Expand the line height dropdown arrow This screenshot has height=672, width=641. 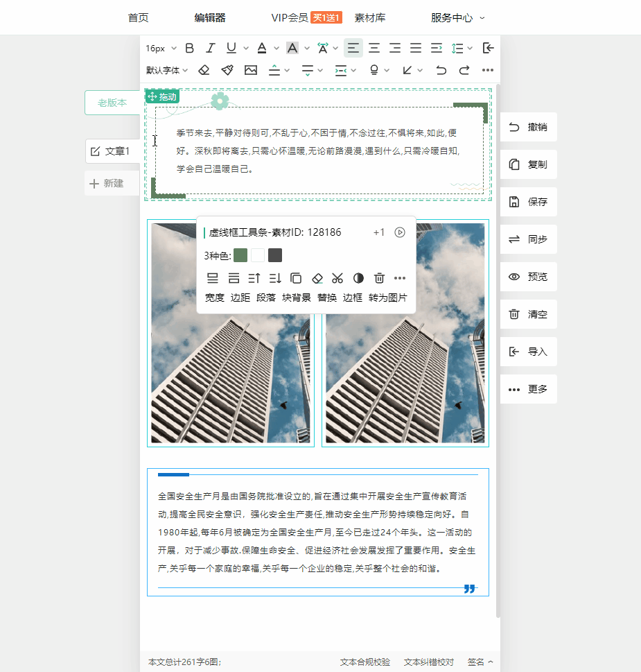(470, 48)
